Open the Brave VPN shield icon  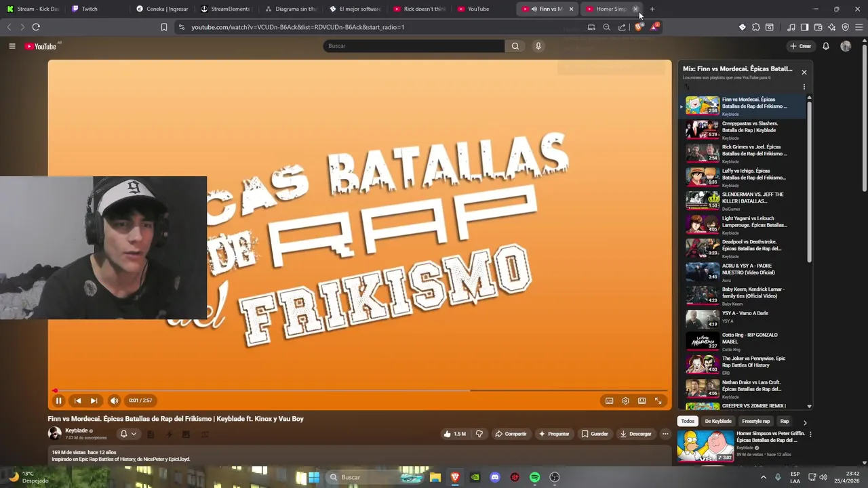(845, 27)
